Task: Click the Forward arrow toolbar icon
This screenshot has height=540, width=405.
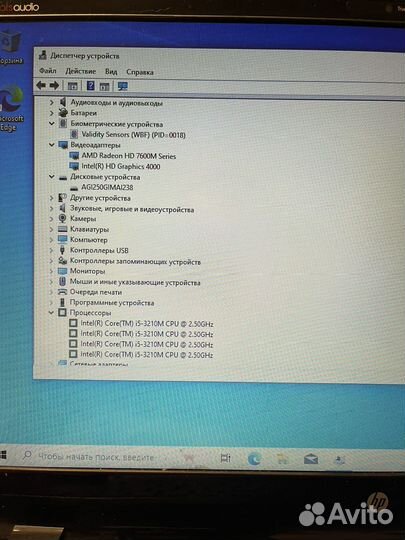Action: pyautogui.click(x=54, y=85)
